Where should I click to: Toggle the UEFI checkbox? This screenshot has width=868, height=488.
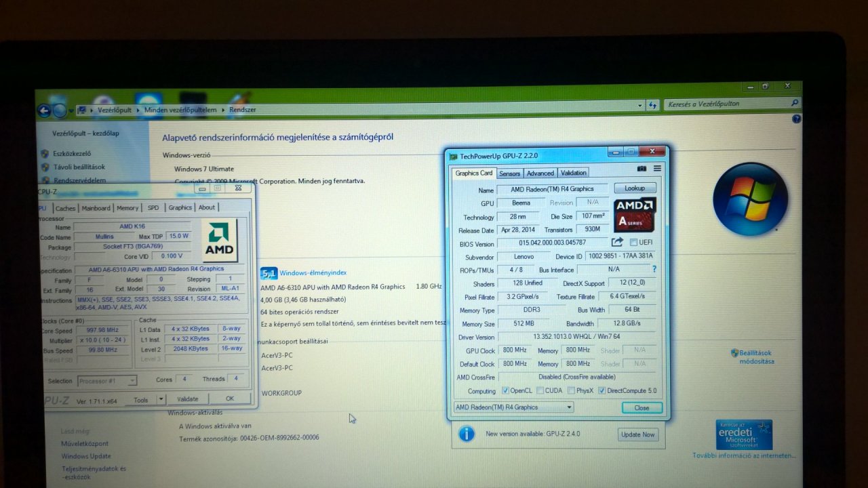(x=633, y=243)
